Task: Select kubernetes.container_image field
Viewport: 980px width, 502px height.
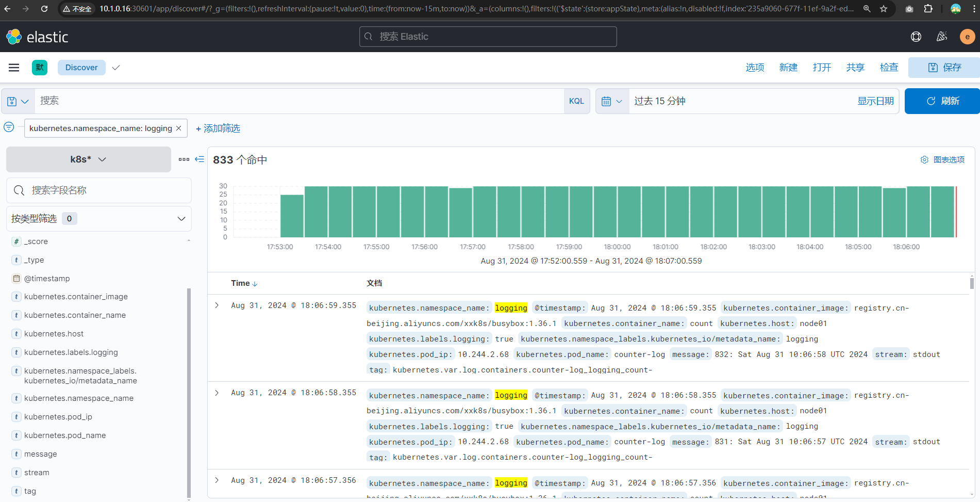Action: [76, 297]
